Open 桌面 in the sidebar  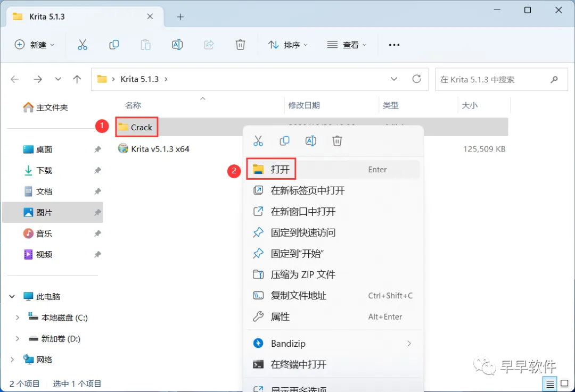pos(53,149)
